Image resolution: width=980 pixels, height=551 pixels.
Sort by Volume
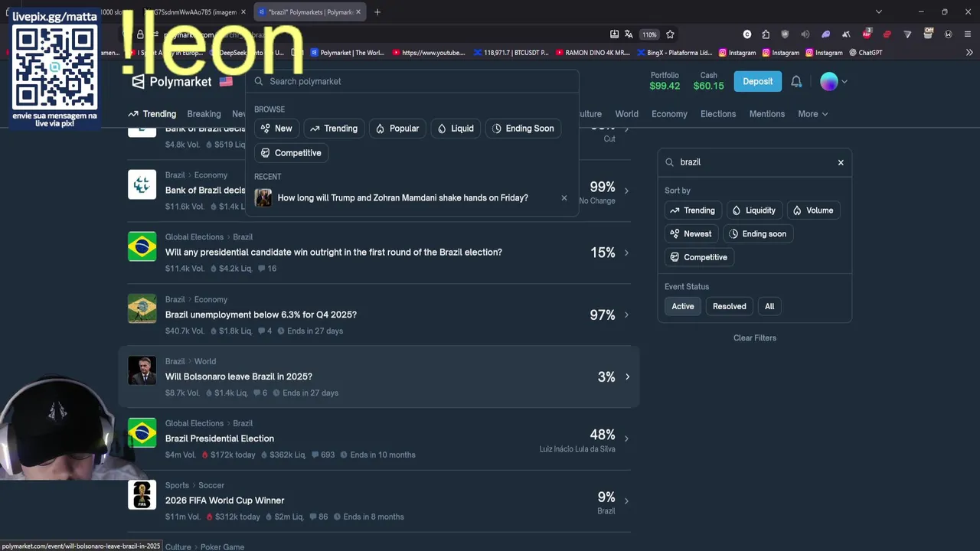click(x=813, y=210)
